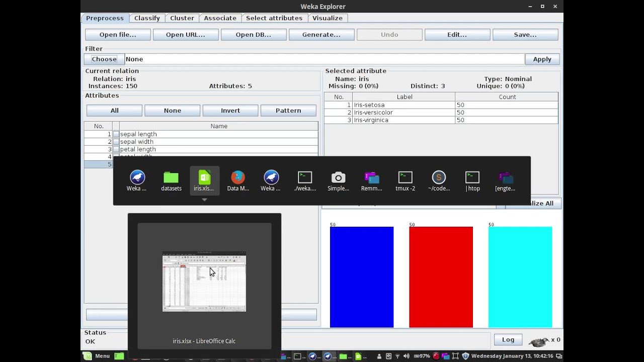Click the red histogram bar
Screen dimensions: 644x362
(441, 277)
